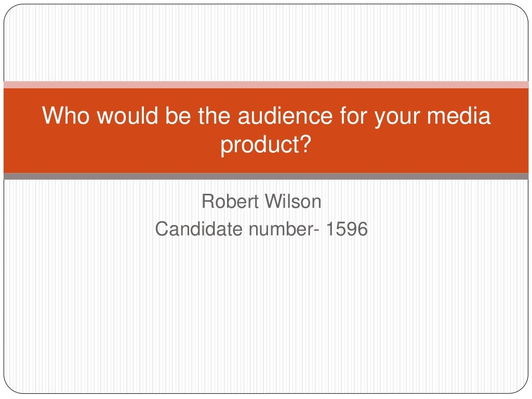The image size is (532, 399).
Task: Click the pink stripe above the orange banner
Action: [266, 85]
